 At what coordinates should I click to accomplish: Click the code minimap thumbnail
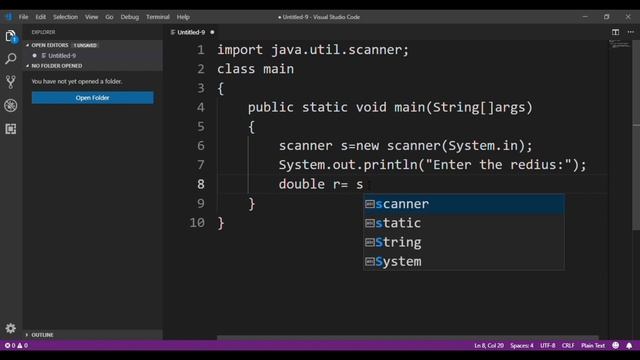coord(620,44)
